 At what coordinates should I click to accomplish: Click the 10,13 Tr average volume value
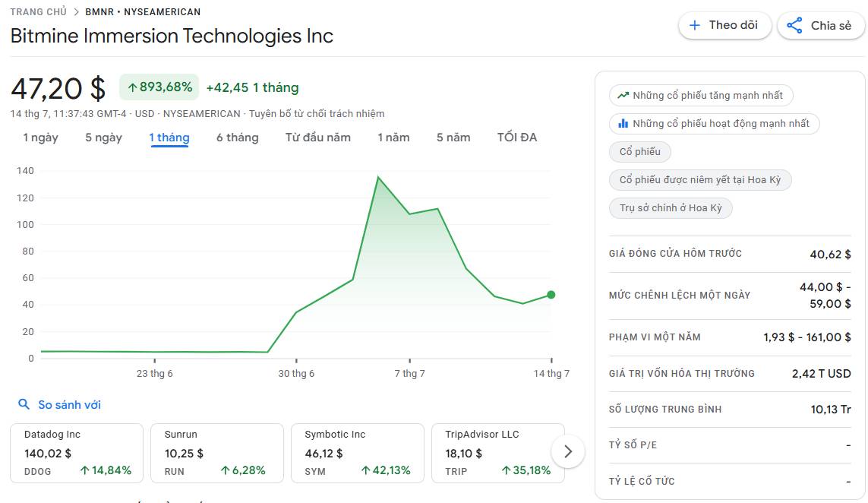click(831, 410)
